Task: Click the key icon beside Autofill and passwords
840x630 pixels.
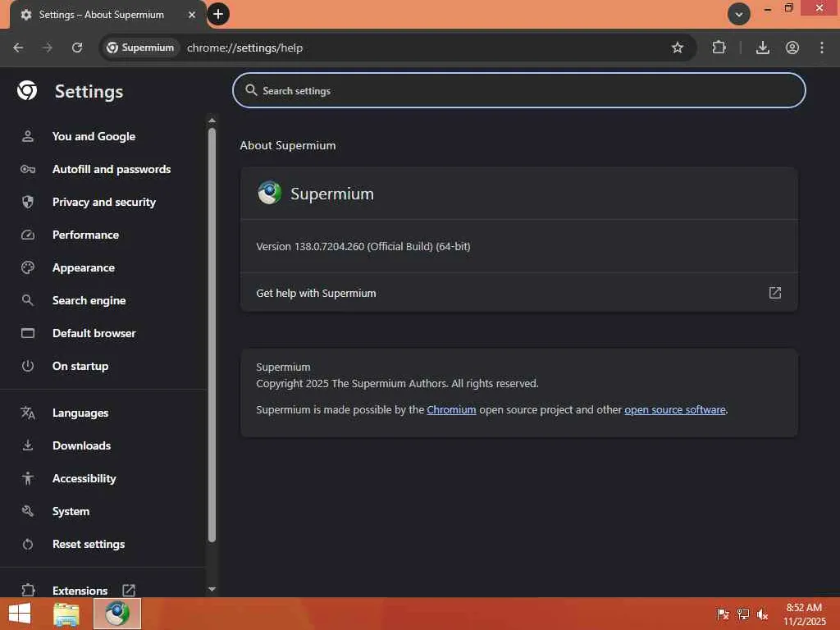Action: pyautogui.click(x=28, y=169)
